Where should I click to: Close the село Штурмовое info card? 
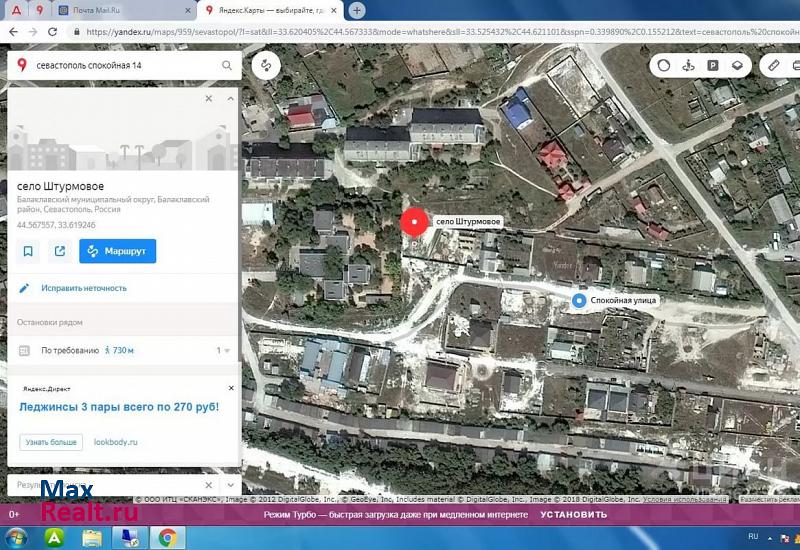click(209, 99)
